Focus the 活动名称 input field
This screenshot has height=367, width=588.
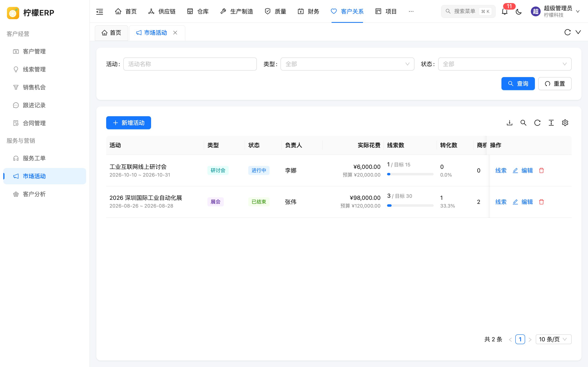190,64
